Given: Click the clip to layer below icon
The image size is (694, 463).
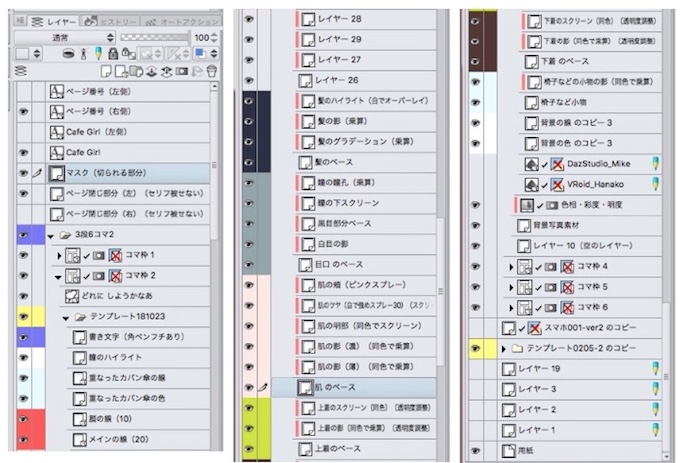Looking at the screenshot, I should (68, 54).
